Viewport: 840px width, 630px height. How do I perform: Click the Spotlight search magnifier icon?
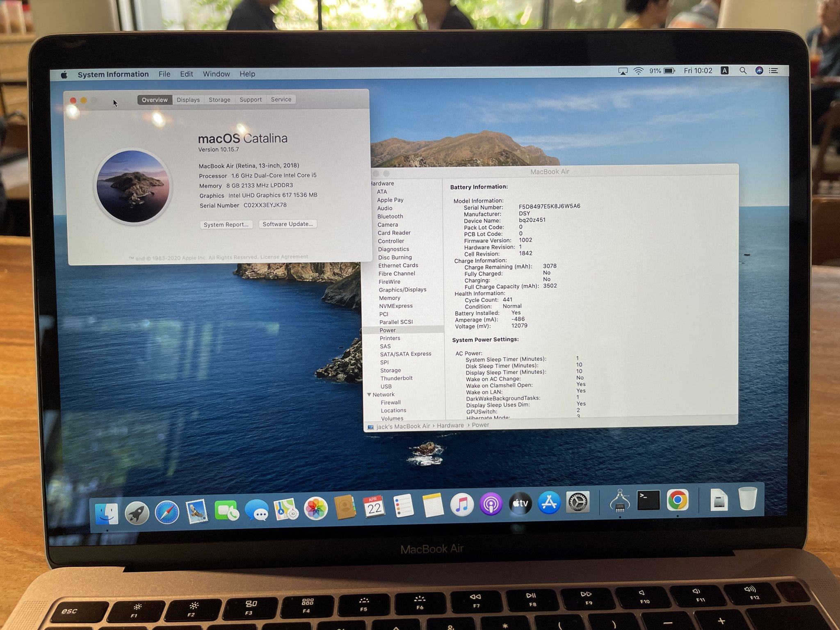pyautogui.click(x=743, y=71)
